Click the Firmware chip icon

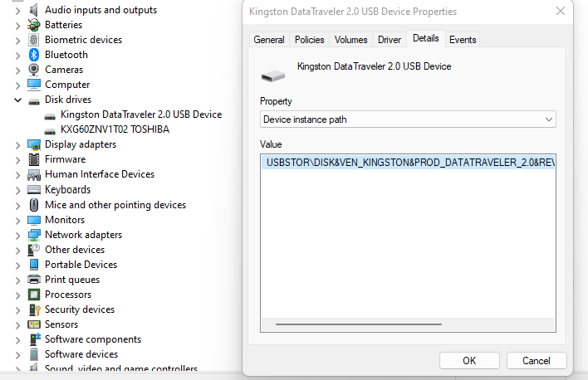coord(34,159)
